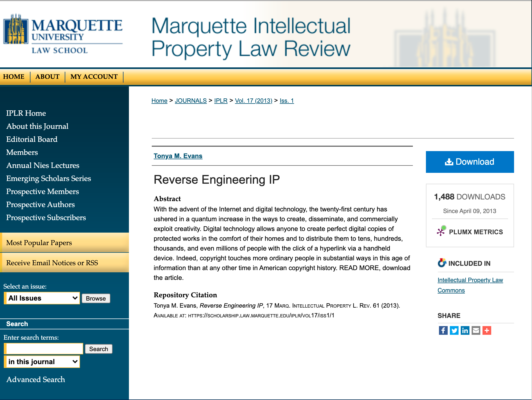
Task: Open Receive Email Notices or RSS
Action: point(64,263)
